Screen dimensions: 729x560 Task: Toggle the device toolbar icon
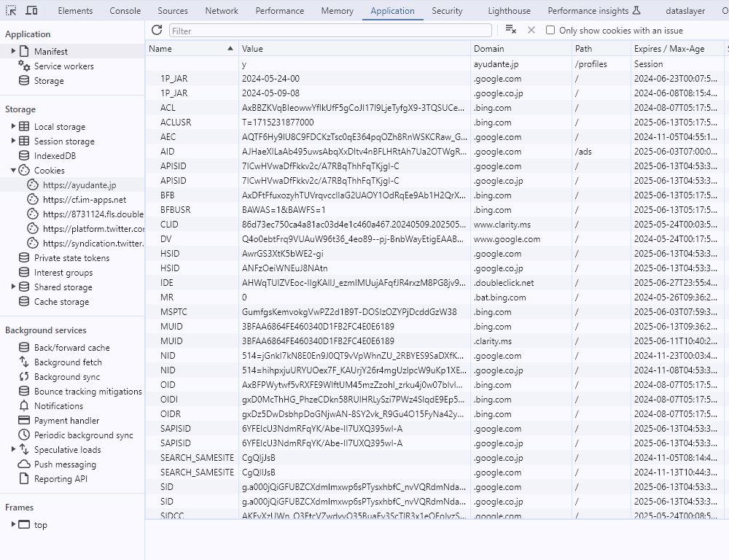click(x=31, y=10)
